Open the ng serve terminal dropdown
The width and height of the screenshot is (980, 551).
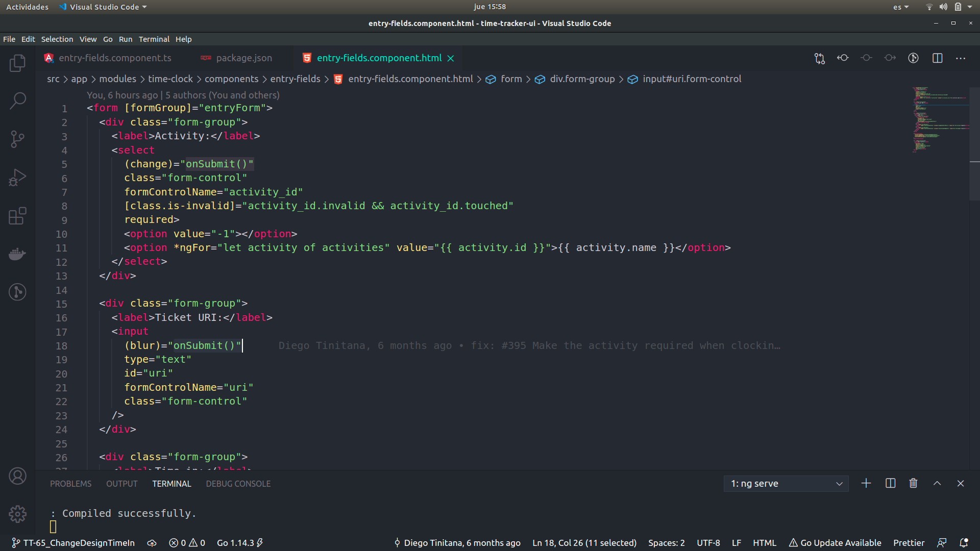(x=786, y=483)
